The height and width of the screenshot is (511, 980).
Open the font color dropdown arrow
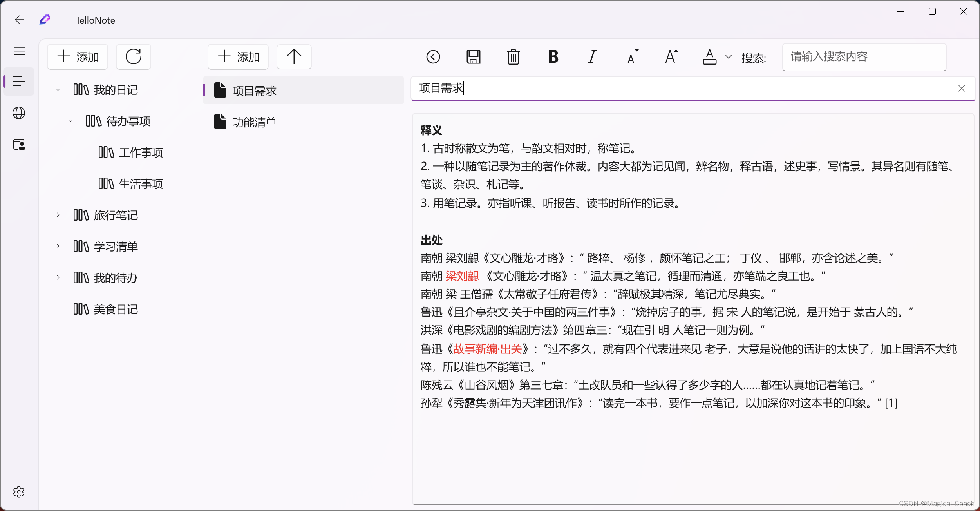pyautogui.click(x=729, y=57)
